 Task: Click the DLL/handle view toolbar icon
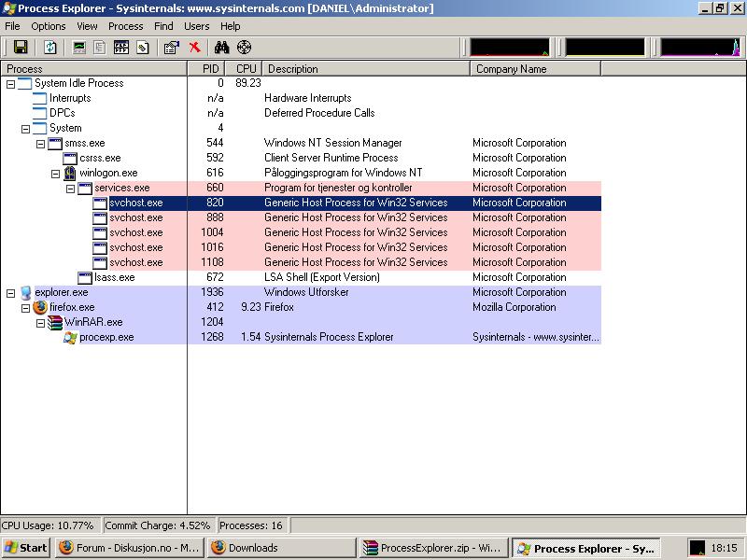143,48
